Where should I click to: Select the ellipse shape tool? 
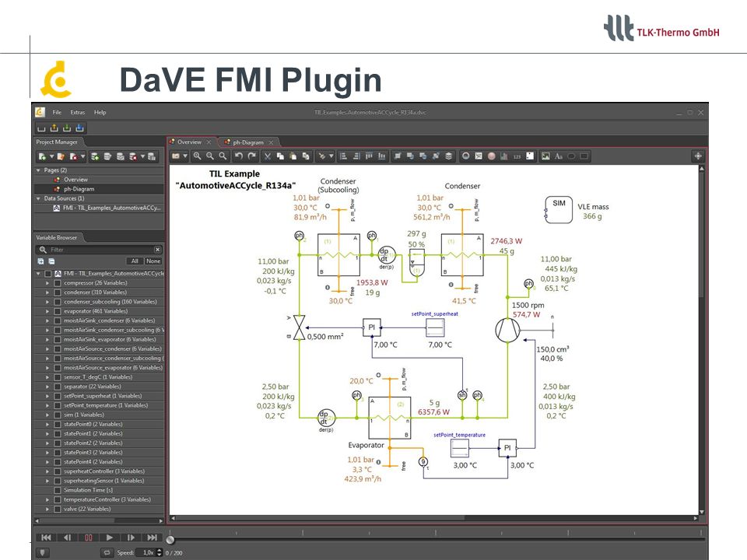571,156
